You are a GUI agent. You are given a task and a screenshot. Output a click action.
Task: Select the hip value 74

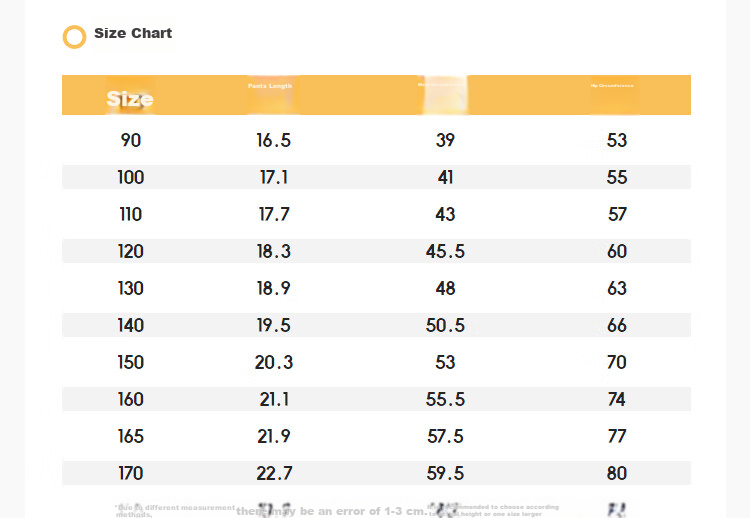[x=617, y=399]
